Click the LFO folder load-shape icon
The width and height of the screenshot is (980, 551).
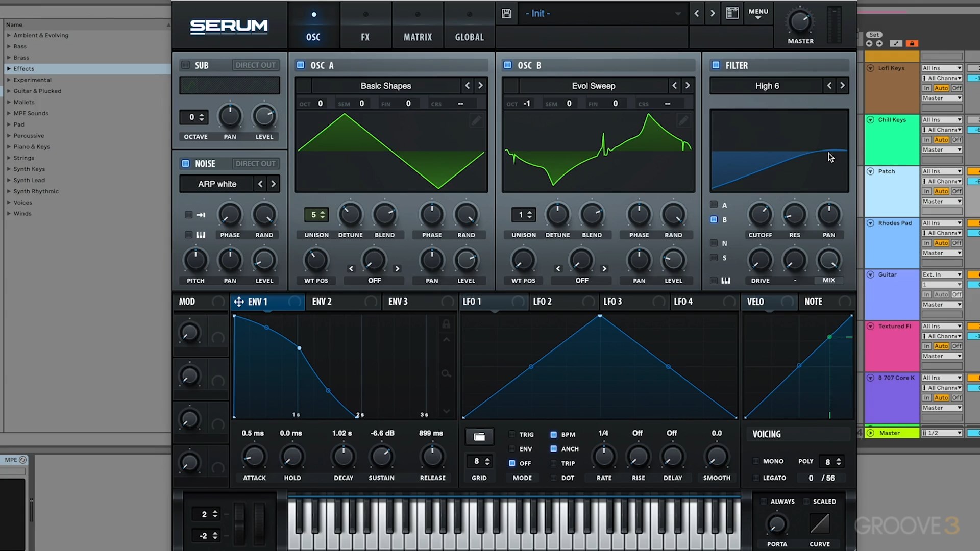click(x=479, y=437)
